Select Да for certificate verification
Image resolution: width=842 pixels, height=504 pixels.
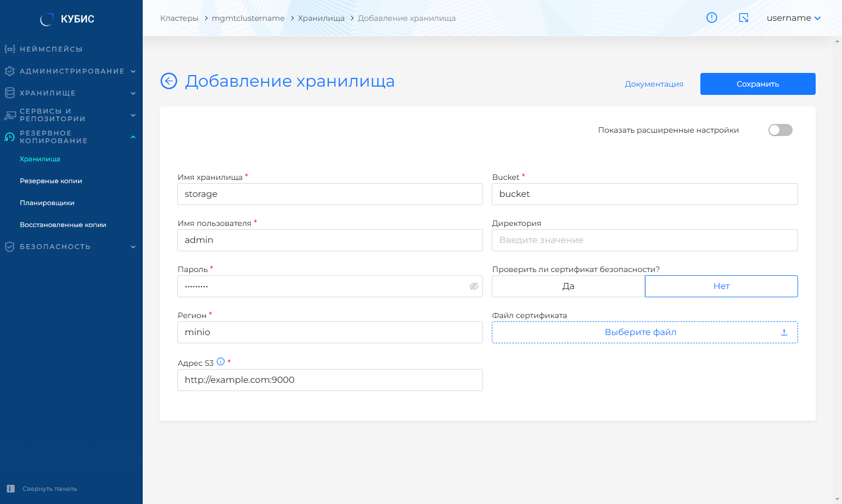click(568, 286)
